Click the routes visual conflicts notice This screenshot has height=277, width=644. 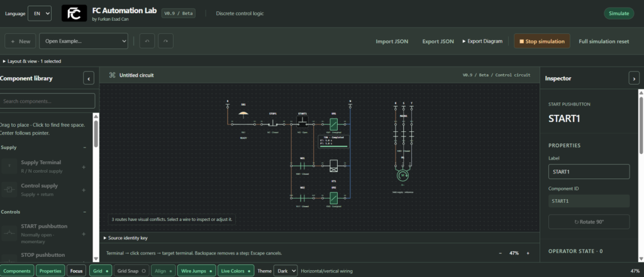172,219
